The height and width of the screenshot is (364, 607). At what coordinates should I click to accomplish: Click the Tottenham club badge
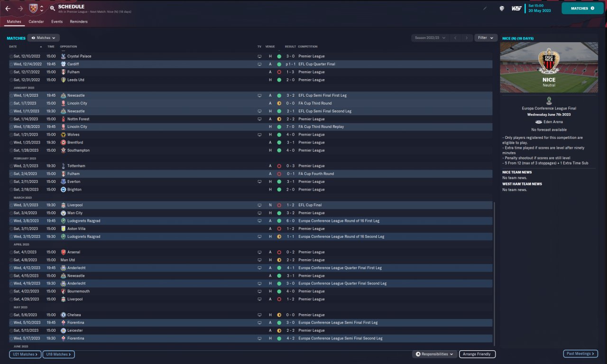pos(63,166)
